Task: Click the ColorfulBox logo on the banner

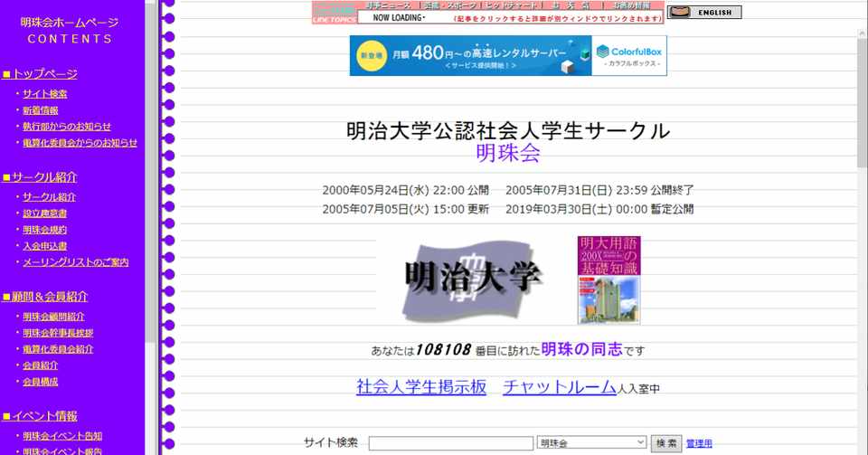Action: point(629,55)
